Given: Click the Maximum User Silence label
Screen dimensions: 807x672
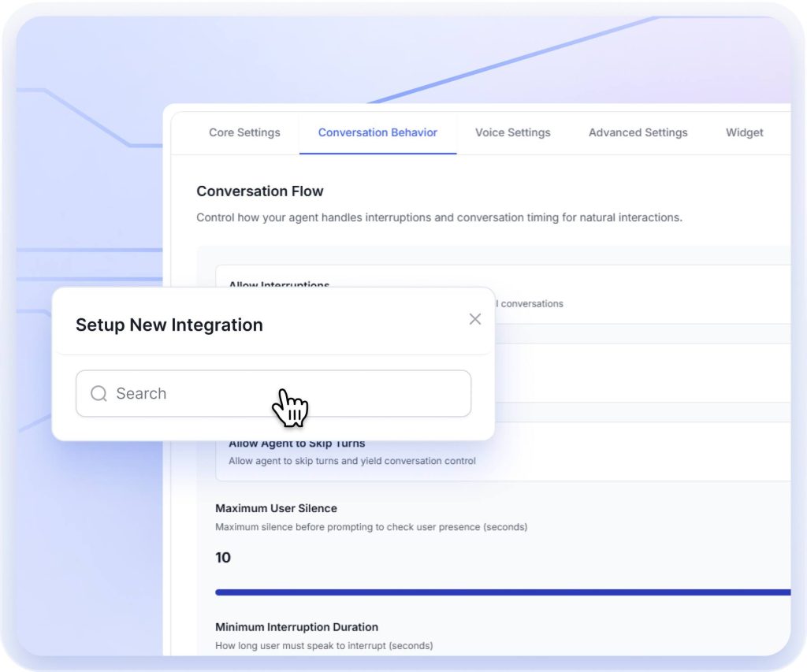Looking at the screenshot, I should point(276,508).
